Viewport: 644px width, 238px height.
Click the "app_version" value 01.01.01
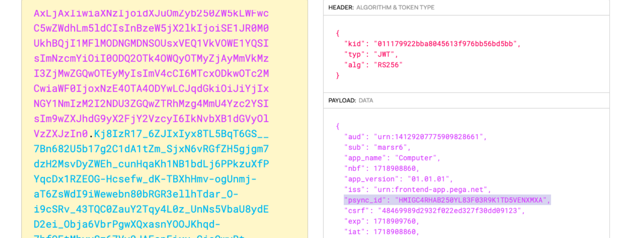pyautogui.click(x=430, y=179)
